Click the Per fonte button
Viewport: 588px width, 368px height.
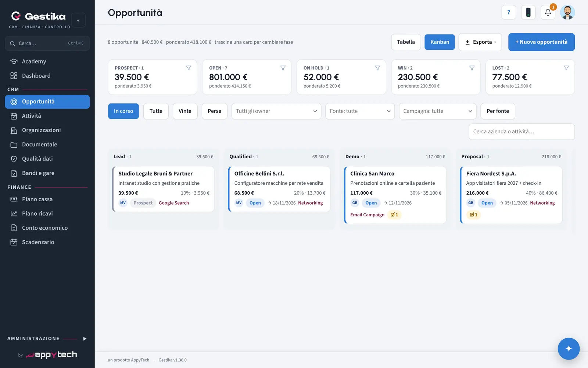click(498, 111)
